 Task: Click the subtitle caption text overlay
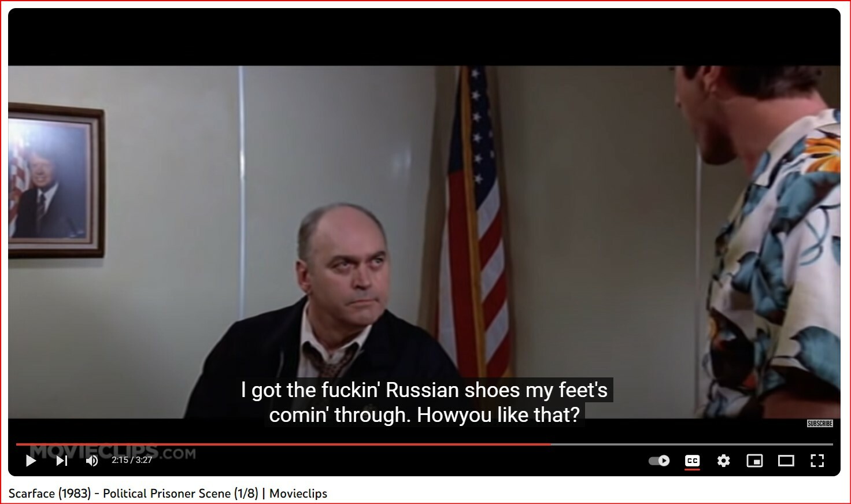[424, 402]
